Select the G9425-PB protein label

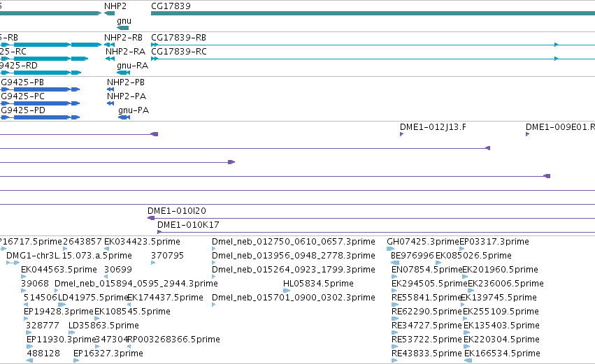22,82
